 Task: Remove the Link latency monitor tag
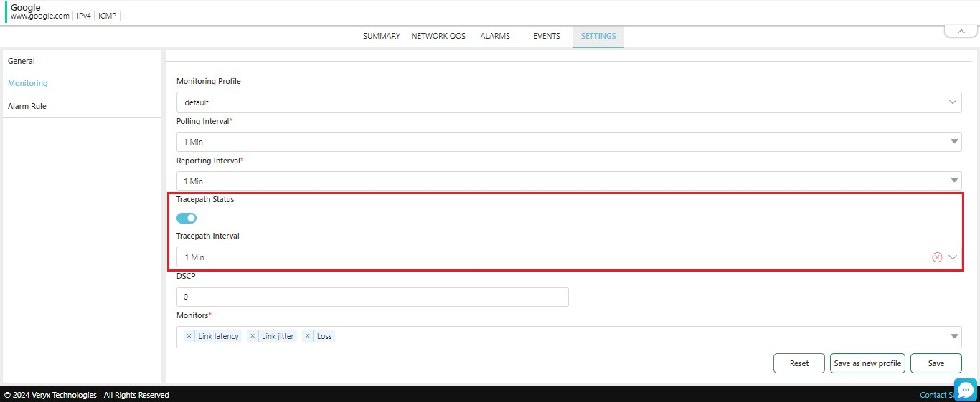189,336
